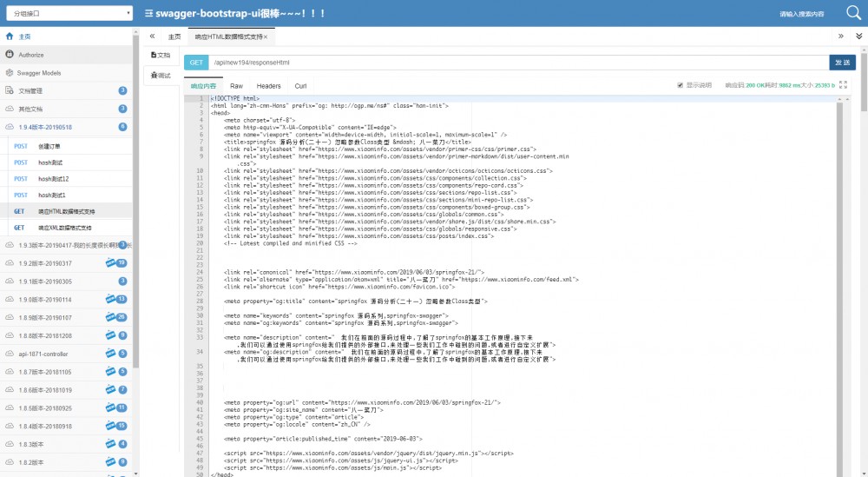Screen dimensions: 868x477
Task: Open POST hash测试 endpoint
Action: tap(69, 162)
